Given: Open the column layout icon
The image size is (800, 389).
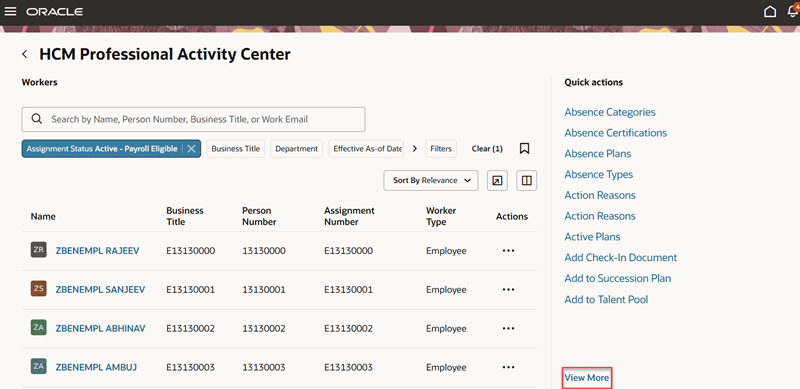Looking at the screenshot, I should pos(527,181).
